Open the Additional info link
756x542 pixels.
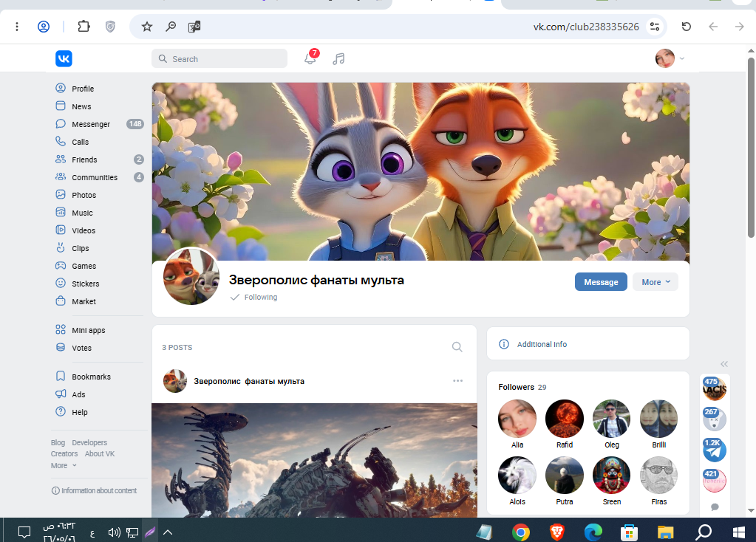(x=542, y=344)
